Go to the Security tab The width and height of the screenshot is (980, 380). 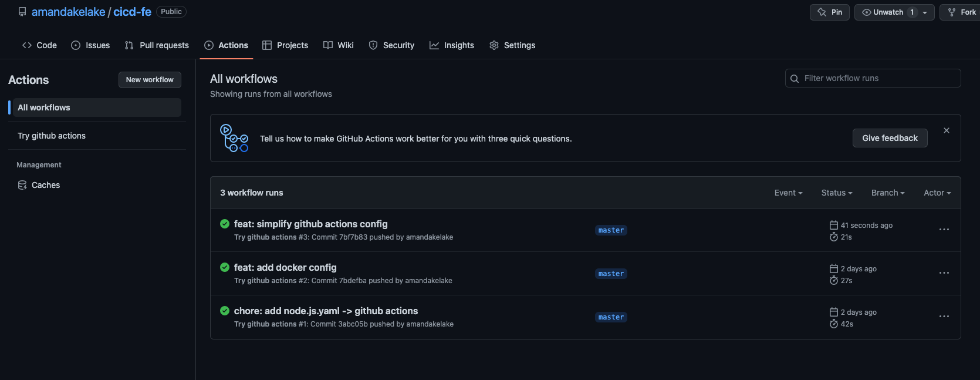(x=391, y=45)
